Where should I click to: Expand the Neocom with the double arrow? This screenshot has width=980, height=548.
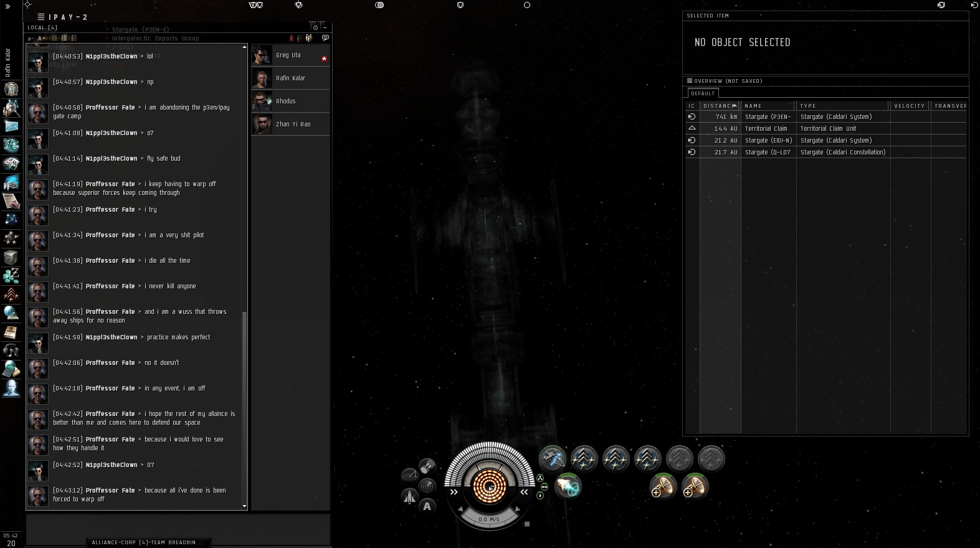[8, 6]
